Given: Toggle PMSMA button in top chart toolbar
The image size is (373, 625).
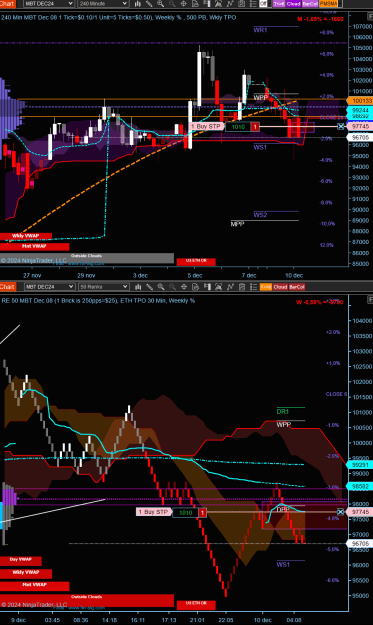Looking at the screenshot, I should [x=329, y=4].
